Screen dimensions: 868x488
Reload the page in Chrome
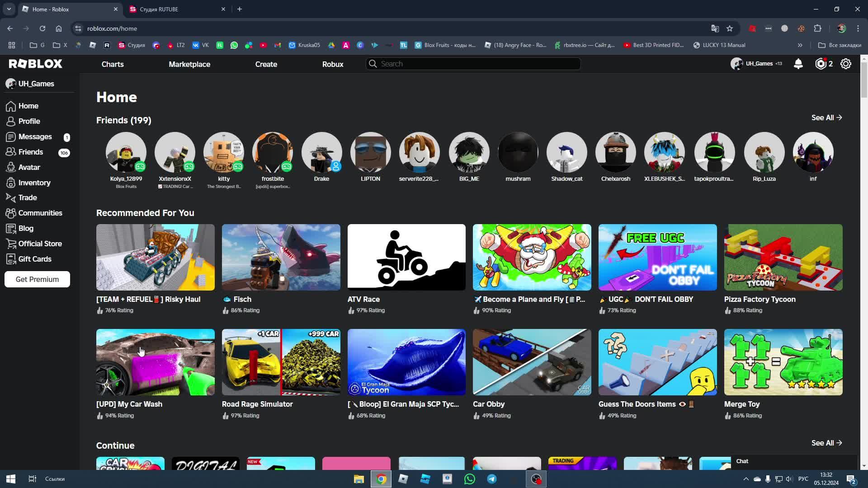click(42, 28)
